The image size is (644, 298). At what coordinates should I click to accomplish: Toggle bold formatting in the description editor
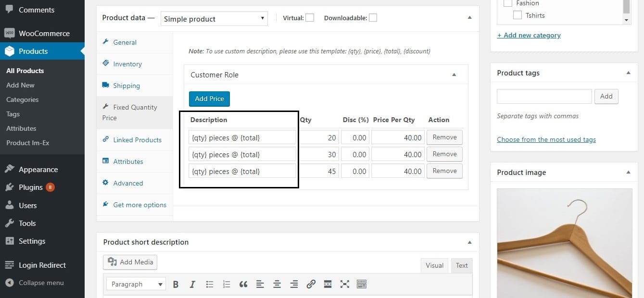tap(176, 284)
